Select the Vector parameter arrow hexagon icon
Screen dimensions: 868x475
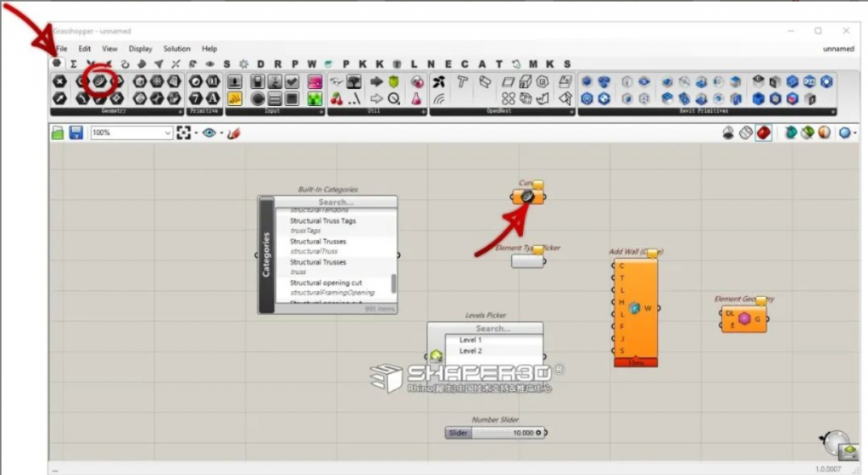[x=60, y=98]
